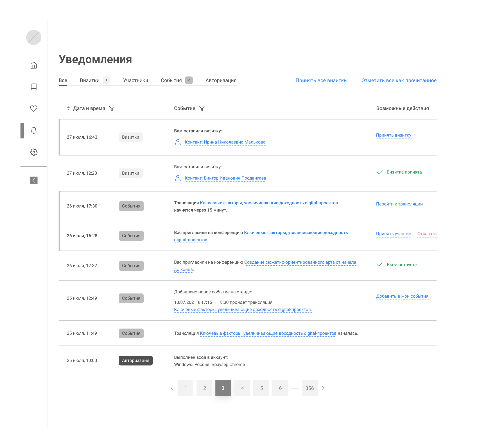
Task: Open the book catalog icon in sidebar
Action: [x=34, y=87]
